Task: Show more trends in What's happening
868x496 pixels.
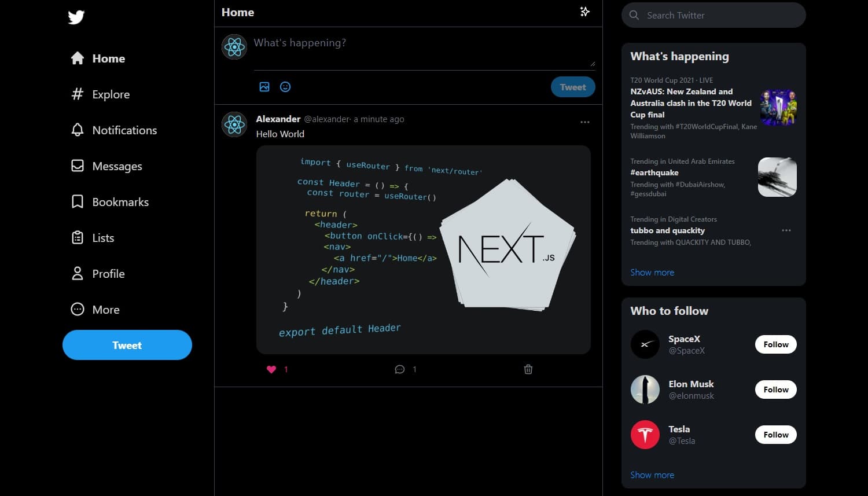Action: 652,272
